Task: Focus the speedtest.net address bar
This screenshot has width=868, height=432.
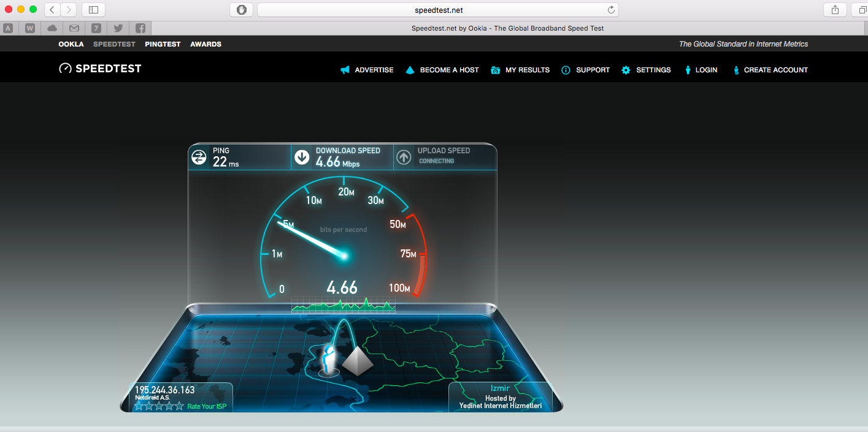Action: click(438, 10)
